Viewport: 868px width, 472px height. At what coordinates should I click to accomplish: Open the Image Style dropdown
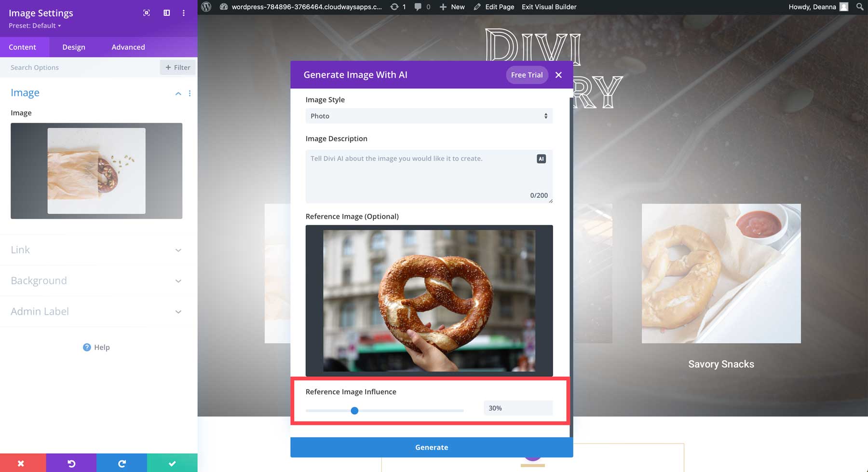(x=429, y=116)
